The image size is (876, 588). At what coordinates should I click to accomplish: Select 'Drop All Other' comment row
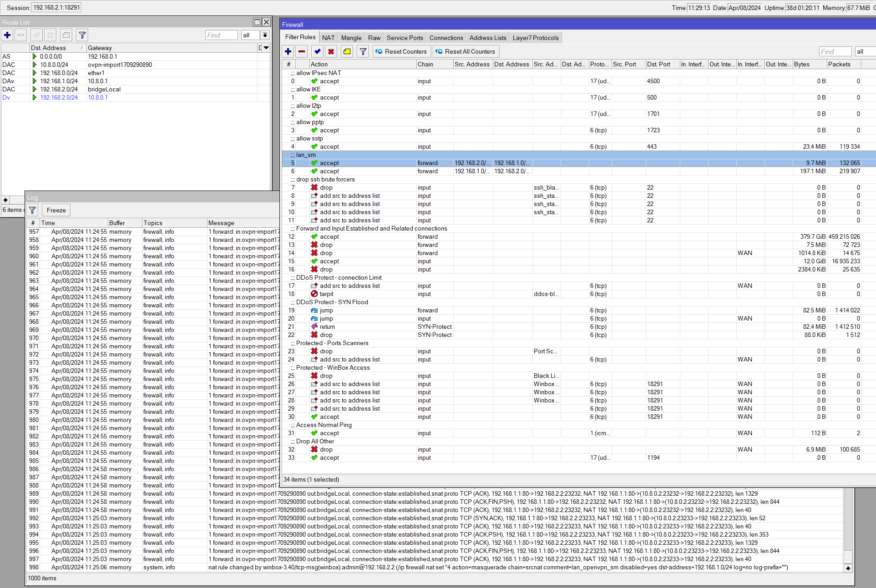tap(579, 442)
